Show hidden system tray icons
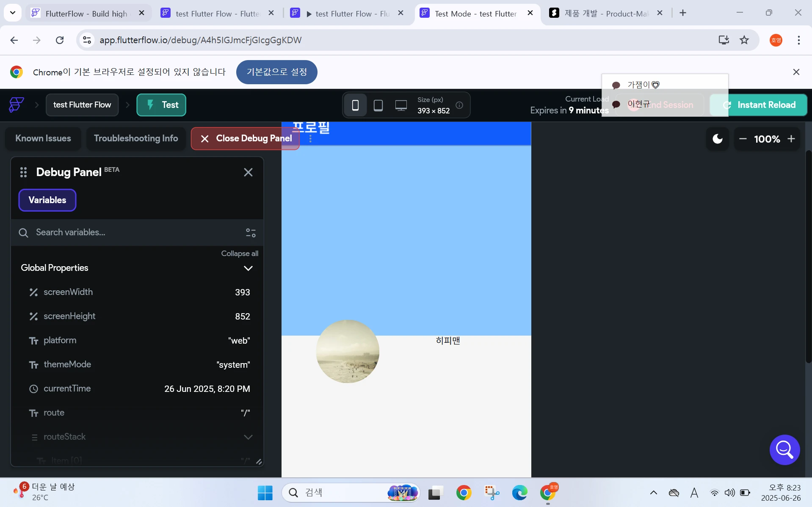This screenshot has height=507, width=812. pos(654,493)
